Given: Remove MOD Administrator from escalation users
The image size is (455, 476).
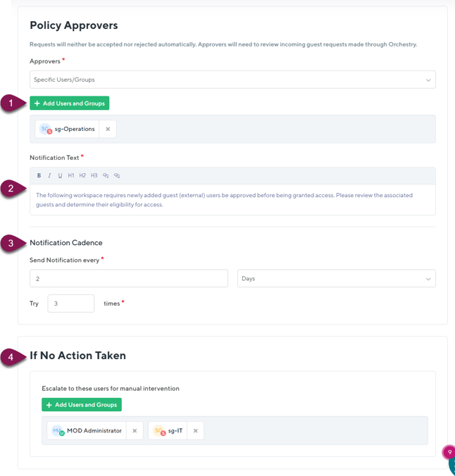Looking at the screenshot, I should (135, 430).
